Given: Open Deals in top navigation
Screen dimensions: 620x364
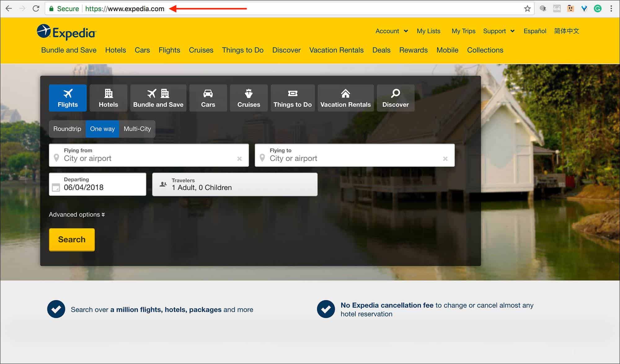Looking at the screenshot, I should (x=381, y=50).
